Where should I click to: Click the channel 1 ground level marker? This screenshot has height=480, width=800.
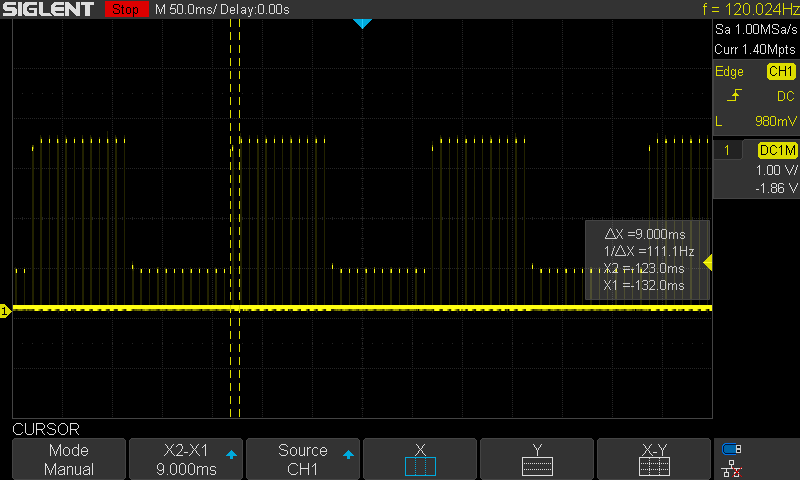5,311
